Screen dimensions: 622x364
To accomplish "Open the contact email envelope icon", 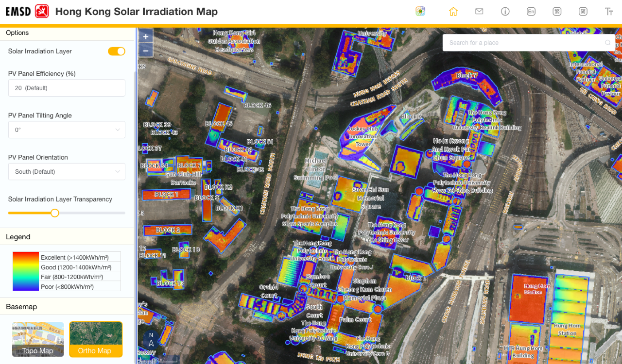I will 479,11.
